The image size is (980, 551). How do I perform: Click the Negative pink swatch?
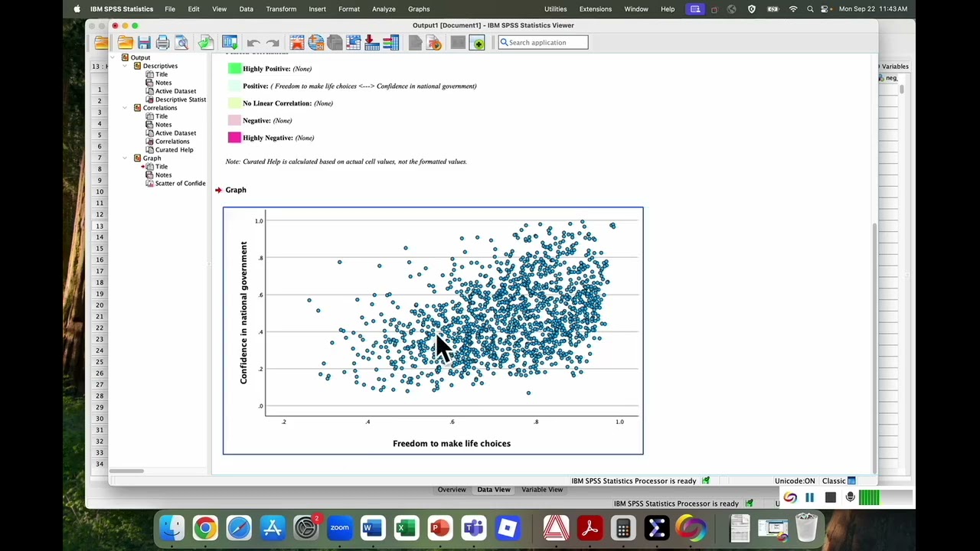click(234, 120)
